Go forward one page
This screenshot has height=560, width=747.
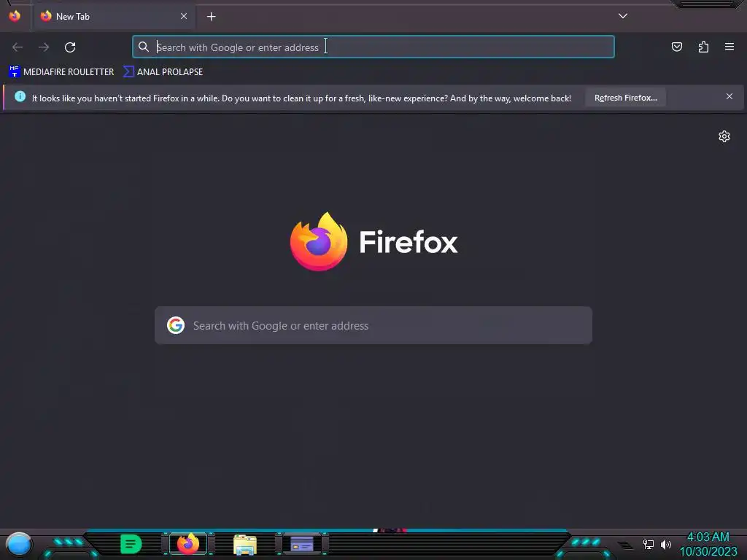click(x=44, y=47)
